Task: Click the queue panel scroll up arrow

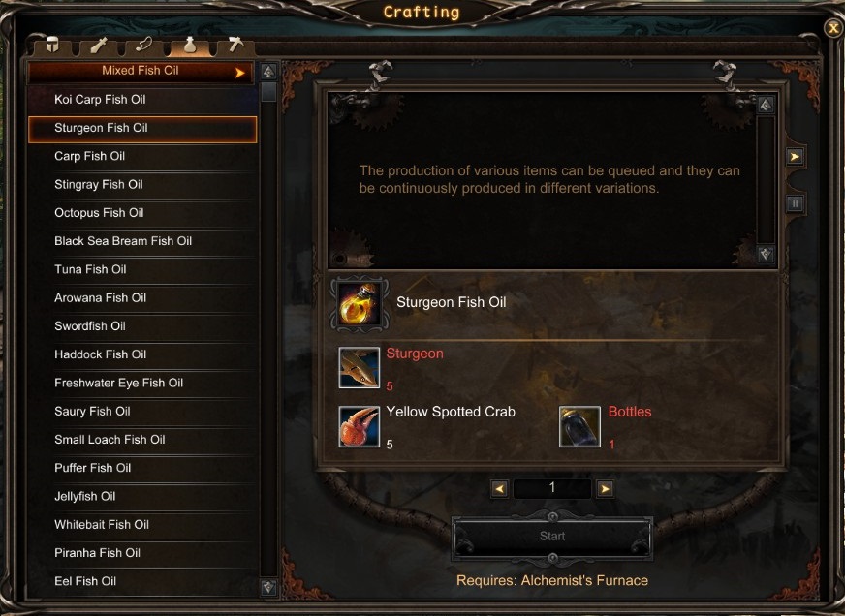Action: click(x=766, y=105)
